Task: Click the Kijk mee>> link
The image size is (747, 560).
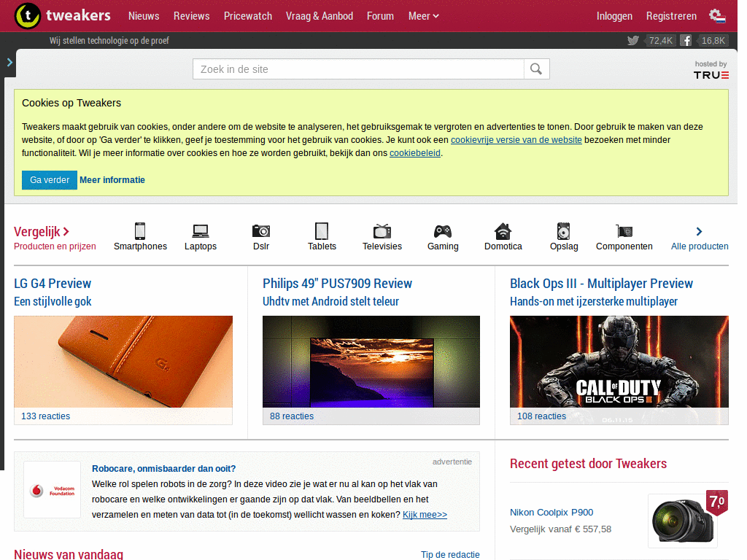Action: [x=425, y=515]
